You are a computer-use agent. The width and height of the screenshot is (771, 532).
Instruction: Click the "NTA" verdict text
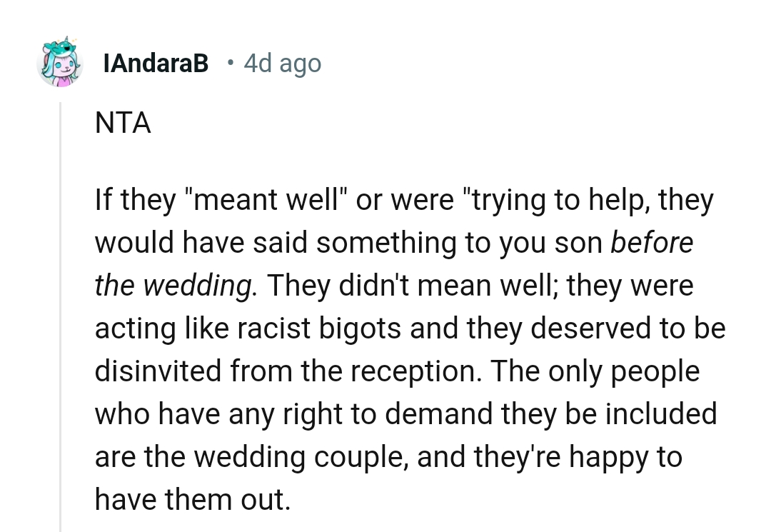[123, 124]
